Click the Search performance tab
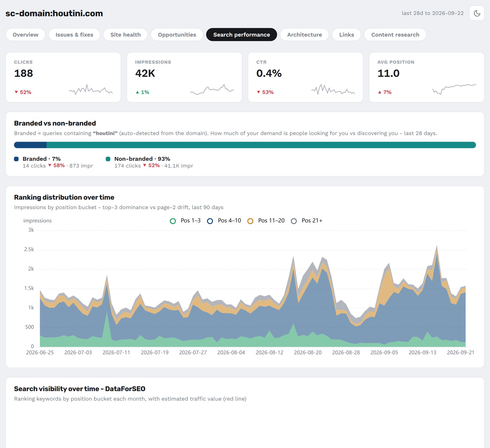490x448 pixels. (241, 35)
